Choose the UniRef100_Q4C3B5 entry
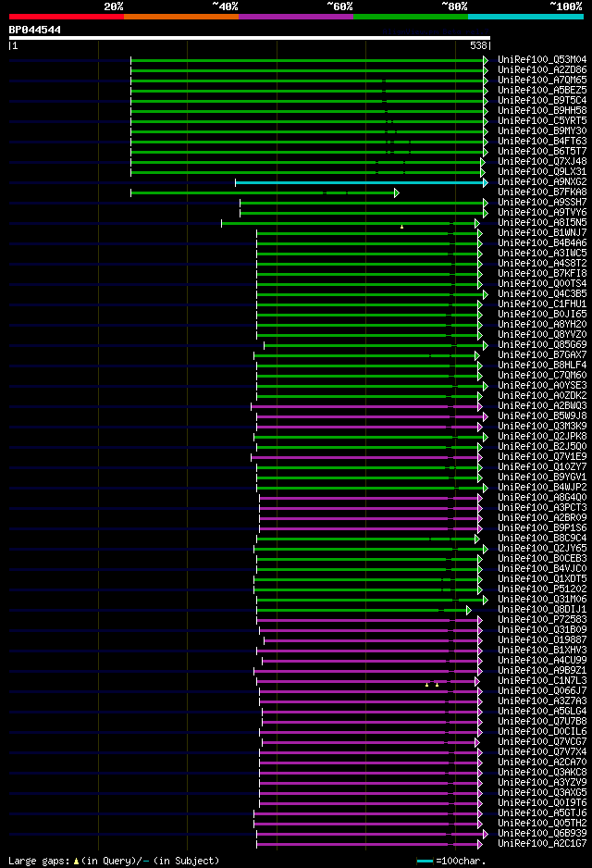 click(x=542, y=294)
